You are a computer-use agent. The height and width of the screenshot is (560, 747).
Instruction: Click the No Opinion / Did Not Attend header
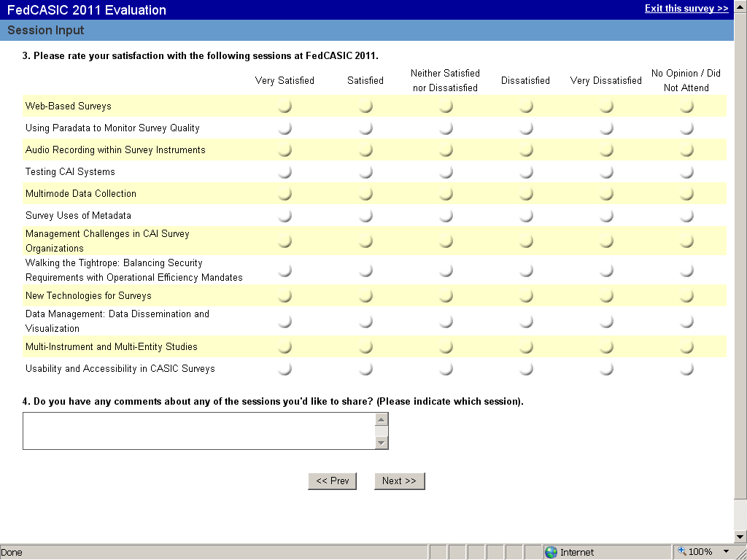click(x=686, y=80)
